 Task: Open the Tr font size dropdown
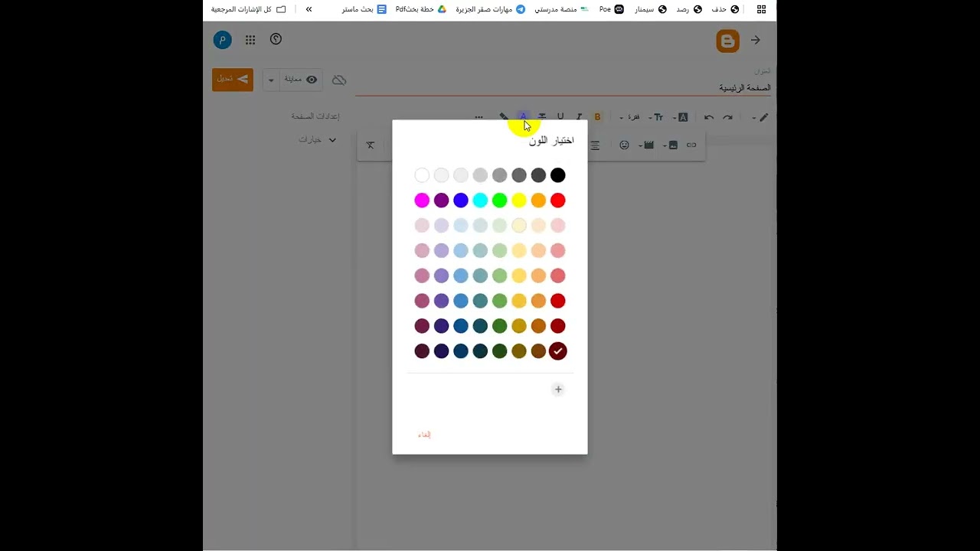point(656,117)
